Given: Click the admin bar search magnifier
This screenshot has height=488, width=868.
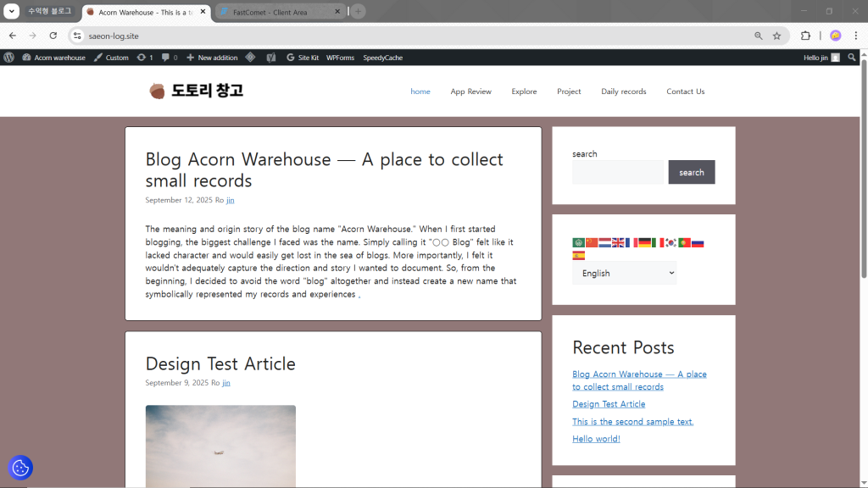Looking at the screenshot, I should coord(852,58).
